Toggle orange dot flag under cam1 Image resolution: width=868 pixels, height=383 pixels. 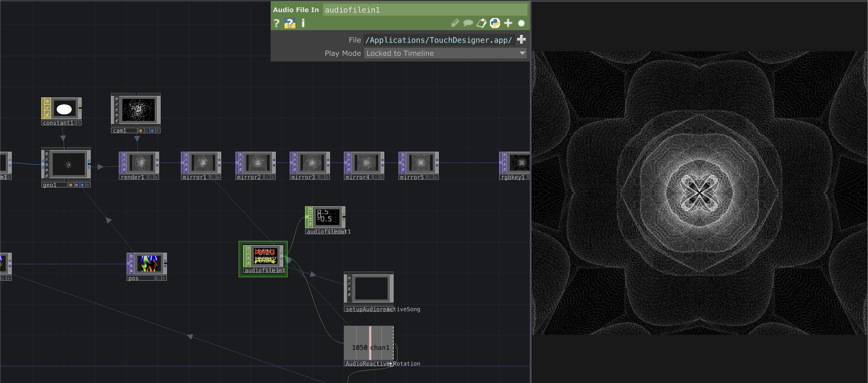[x=140, y=131]
